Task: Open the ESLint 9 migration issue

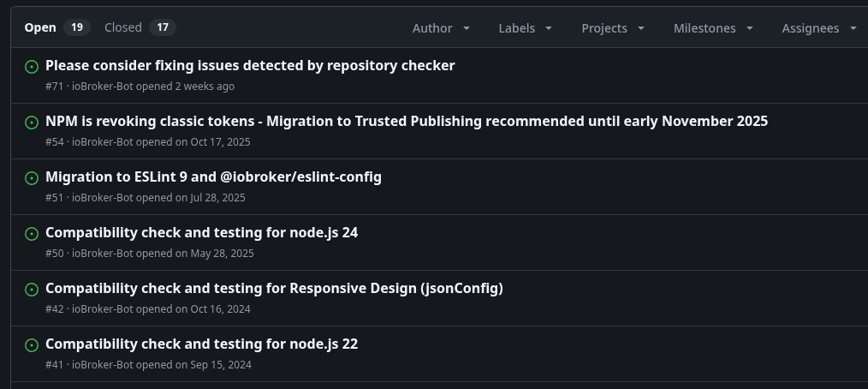Action: 213,177
